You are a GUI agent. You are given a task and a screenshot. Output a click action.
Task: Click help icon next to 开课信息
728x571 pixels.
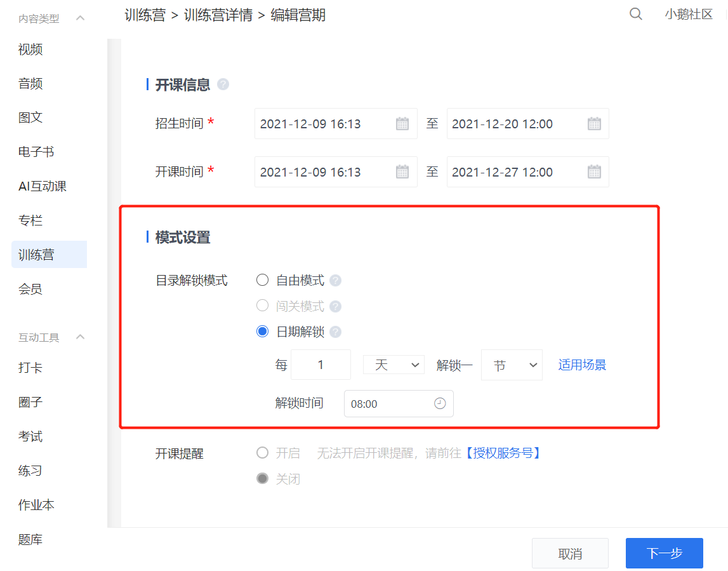[x=223, y=84]
